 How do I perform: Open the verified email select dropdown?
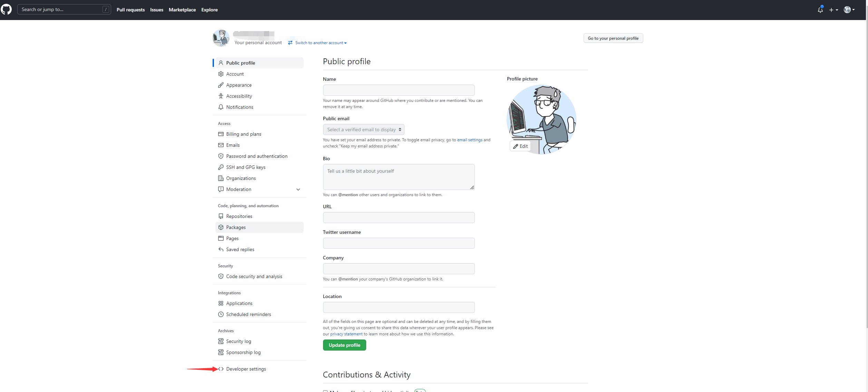pyautogui.click(x=363, y=130)
